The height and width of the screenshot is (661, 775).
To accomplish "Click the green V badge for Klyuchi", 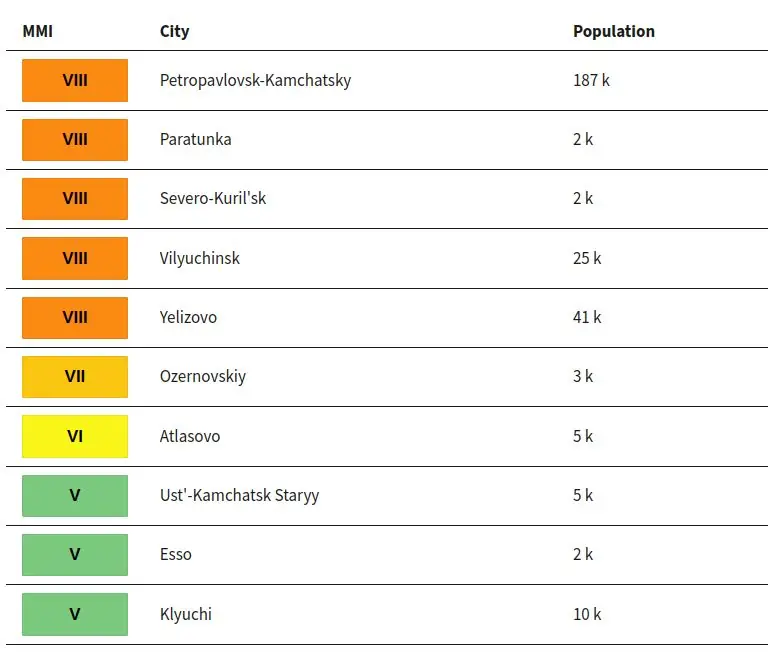I will (75, 614).
